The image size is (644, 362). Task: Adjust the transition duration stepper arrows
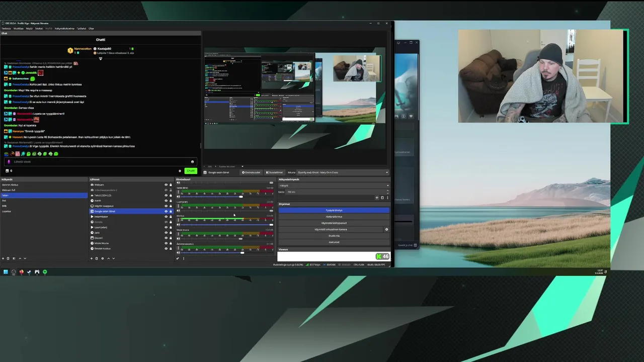387,192
